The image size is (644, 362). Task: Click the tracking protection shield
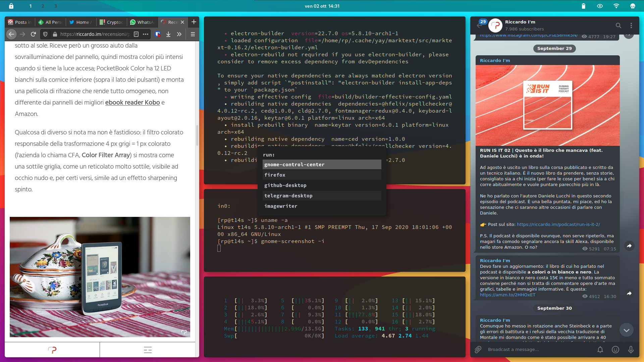(x=45, y=34)
